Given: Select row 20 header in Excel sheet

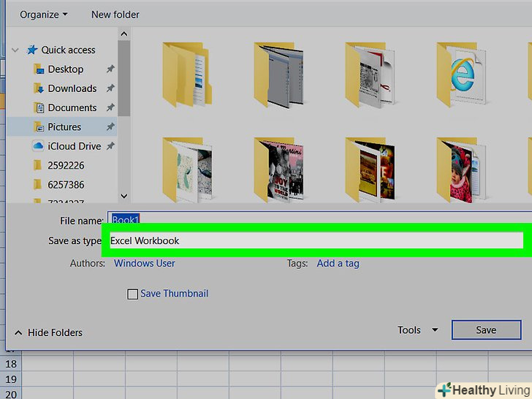Looking at the screenshot, I should pos(11,394).
